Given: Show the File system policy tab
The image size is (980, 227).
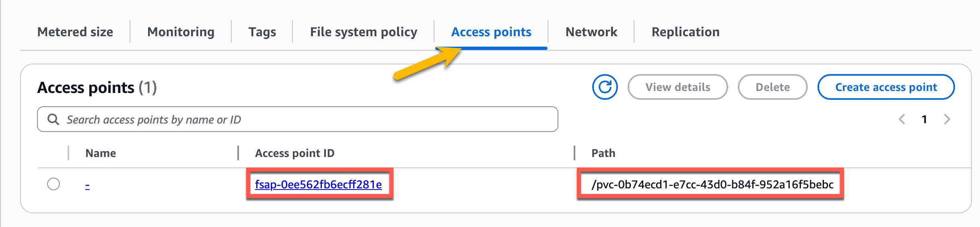Looking at the screenshot, I should coord(363,32).
